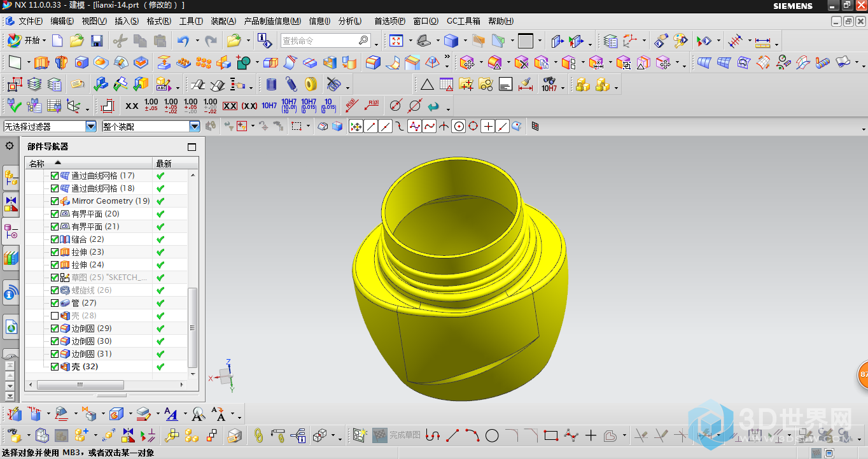Click the Measure Distance ruler icon

pyautogui.click(x=762, y=42)
